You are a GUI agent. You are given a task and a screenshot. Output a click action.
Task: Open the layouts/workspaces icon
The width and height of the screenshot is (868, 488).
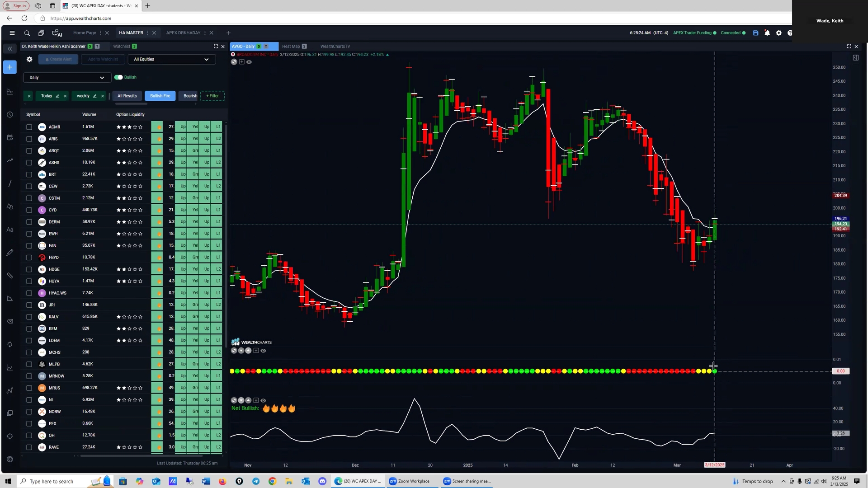click(41, 33)
